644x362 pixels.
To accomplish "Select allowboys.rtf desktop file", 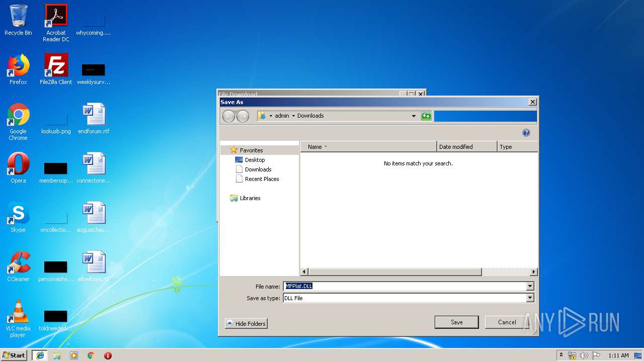I will tap(94, 267).
